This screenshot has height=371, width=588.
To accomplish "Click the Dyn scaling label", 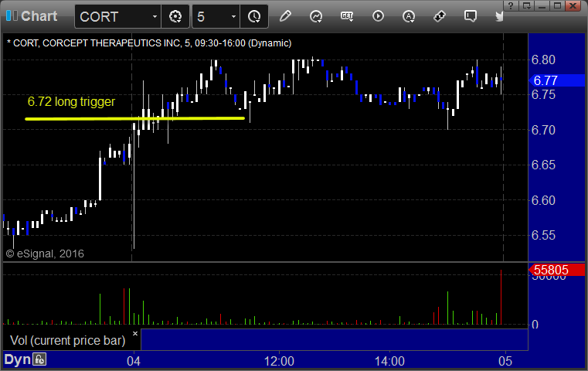I will point(17,359).
